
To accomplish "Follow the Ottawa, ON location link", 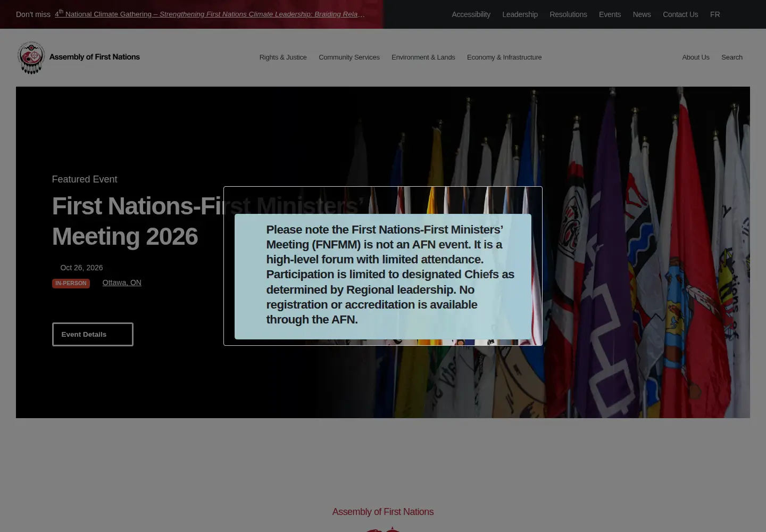I will pos(122,282).
